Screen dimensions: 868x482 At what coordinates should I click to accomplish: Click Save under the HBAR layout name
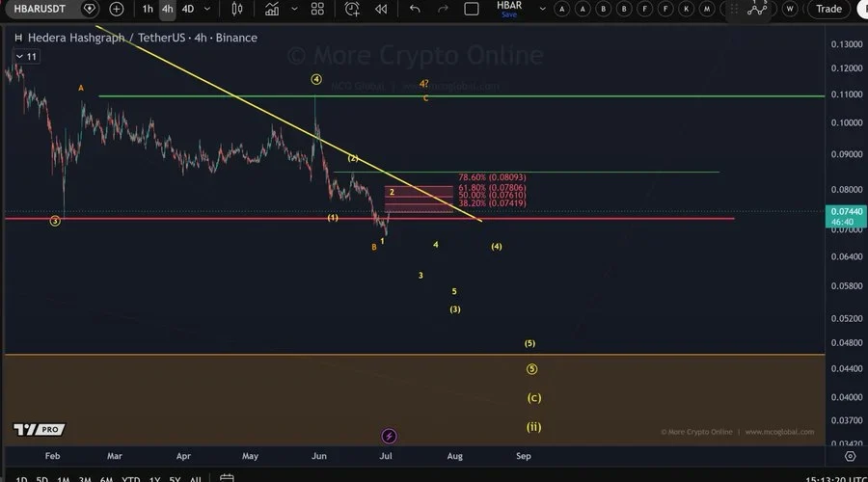coord(508,14)
